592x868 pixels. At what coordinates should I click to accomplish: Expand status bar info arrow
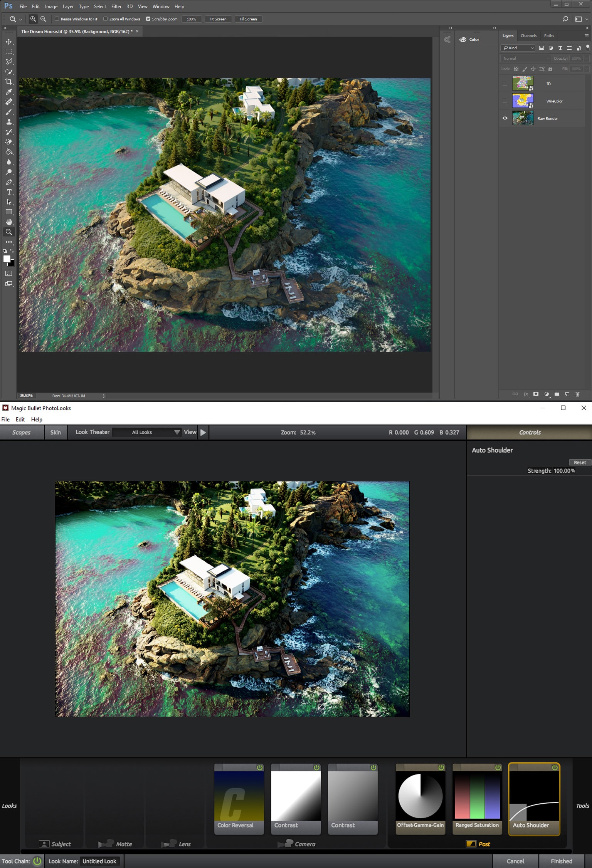pos(103,396)
